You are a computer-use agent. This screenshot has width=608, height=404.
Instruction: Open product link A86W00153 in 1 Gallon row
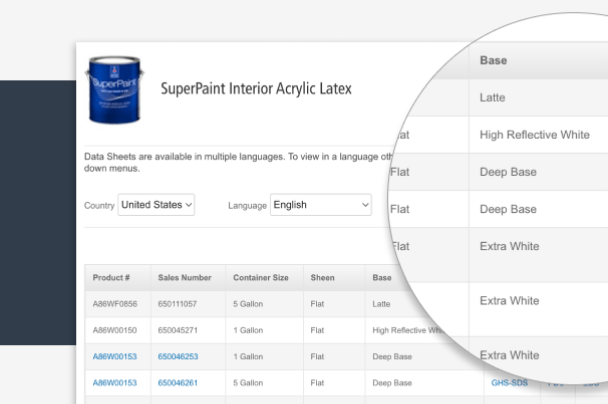[x=115, y=356]
